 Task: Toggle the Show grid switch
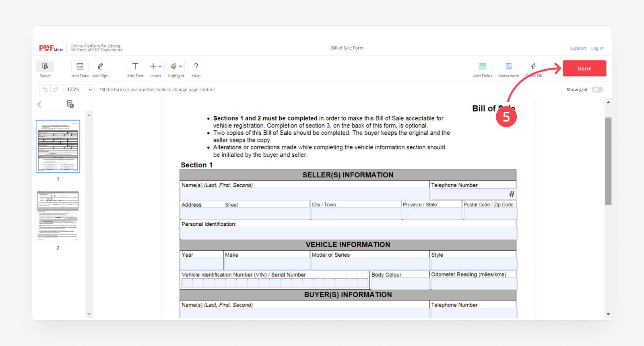tap(597, 90)
